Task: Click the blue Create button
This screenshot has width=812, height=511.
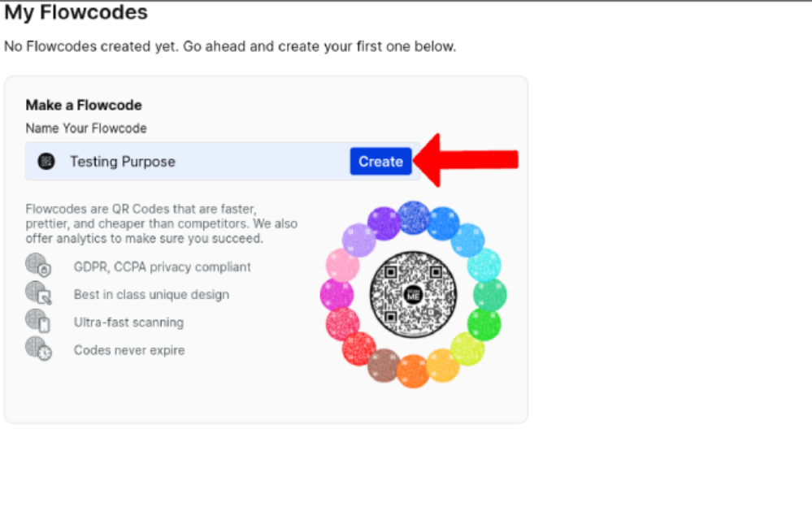Action: pos(380,162)
